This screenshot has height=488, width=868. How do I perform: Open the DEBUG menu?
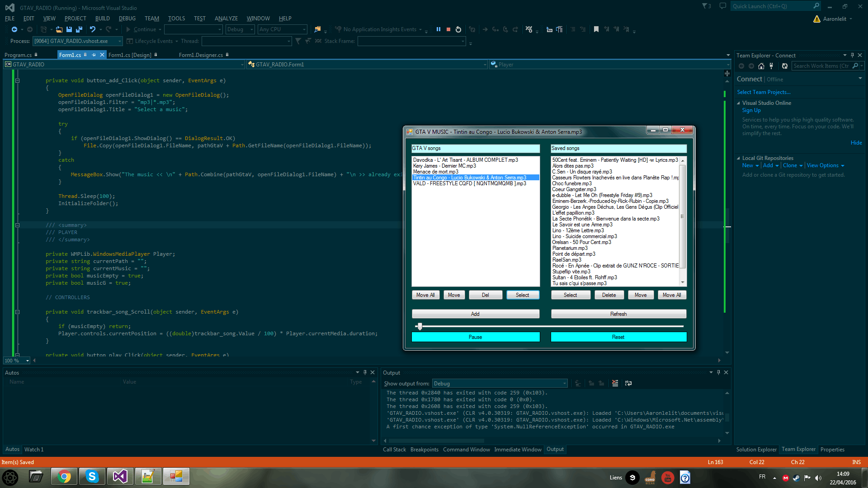click(x=127, y=19)
